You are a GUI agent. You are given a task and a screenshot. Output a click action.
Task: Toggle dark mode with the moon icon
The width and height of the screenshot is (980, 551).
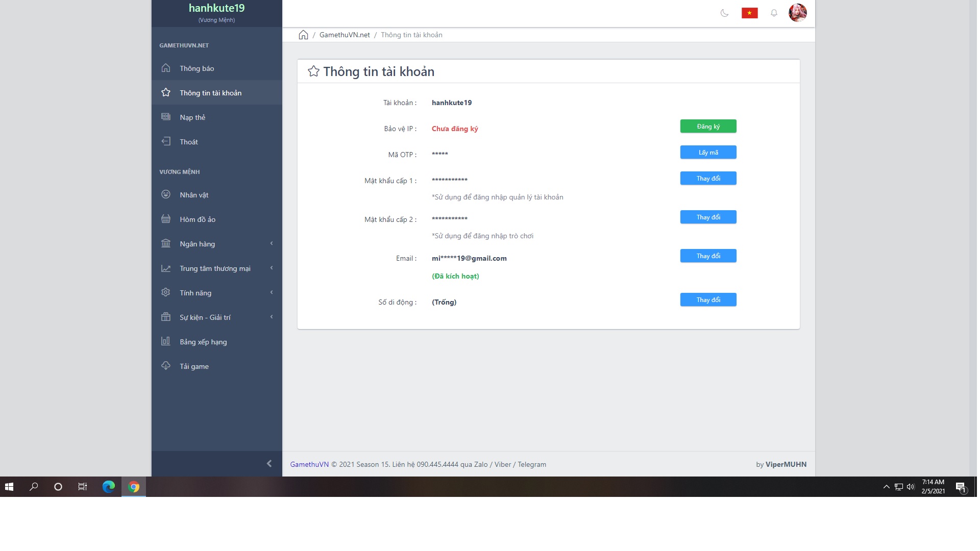click(x=724, y=13)
